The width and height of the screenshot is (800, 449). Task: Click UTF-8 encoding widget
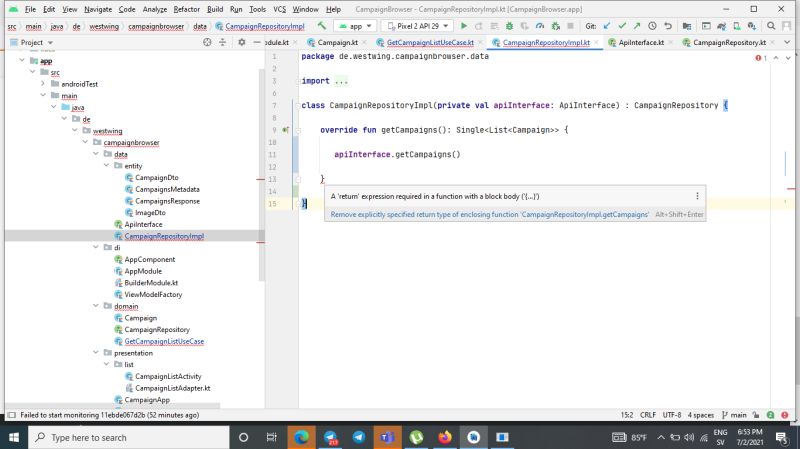coord(672,415)
